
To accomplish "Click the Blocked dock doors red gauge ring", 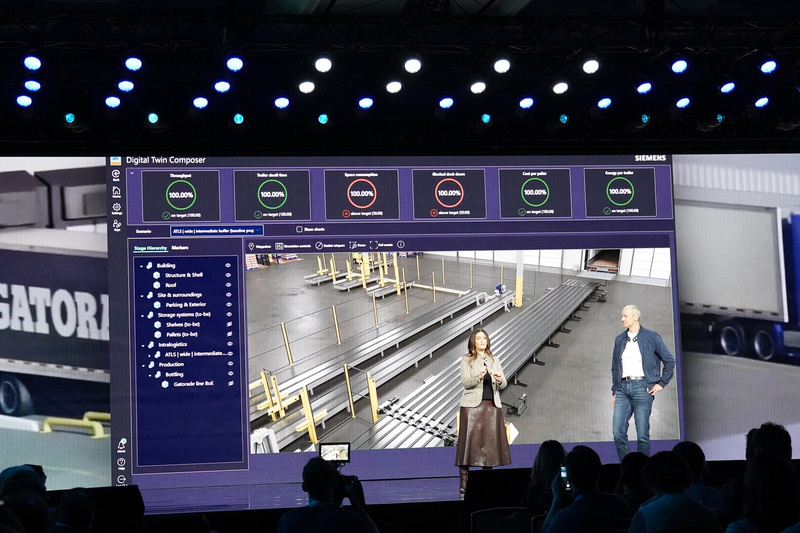I will (x=449, y=193).
